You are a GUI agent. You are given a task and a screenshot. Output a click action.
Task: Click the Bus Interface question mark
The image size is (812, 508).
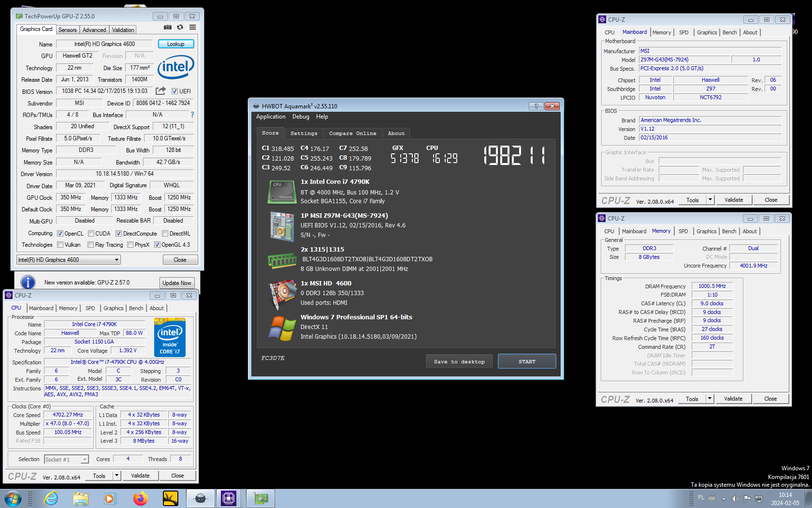coord(192,115)
